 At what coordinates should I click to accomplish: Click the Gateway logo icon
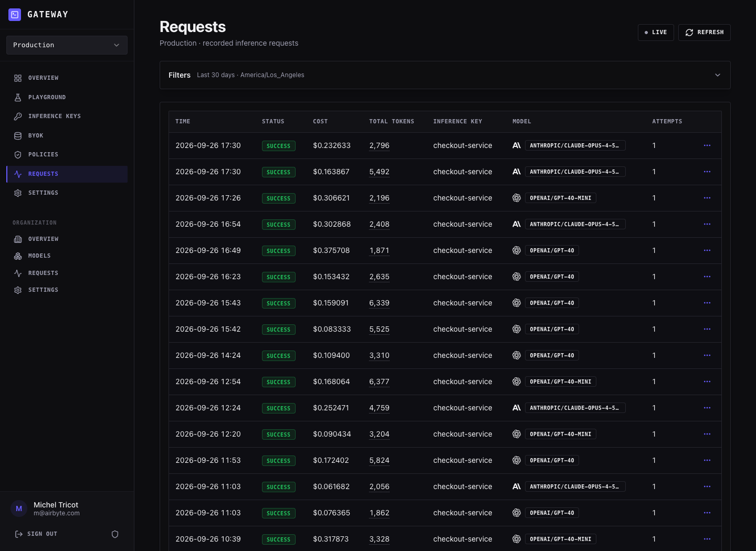tap(15, 15)
